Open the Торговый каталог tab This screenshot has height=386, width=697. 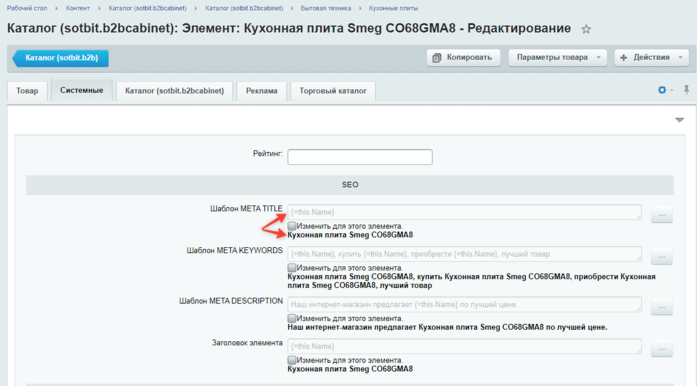tap(333, 91)
